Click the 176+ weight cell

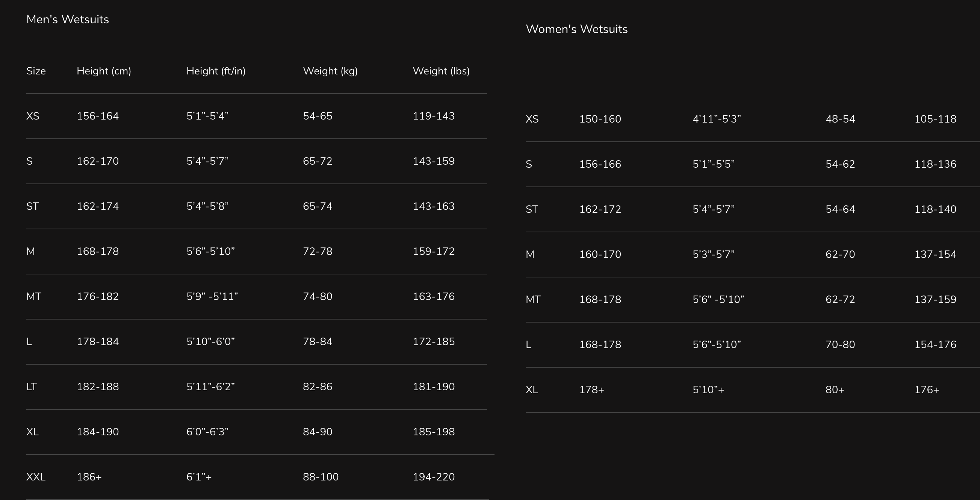927,390
